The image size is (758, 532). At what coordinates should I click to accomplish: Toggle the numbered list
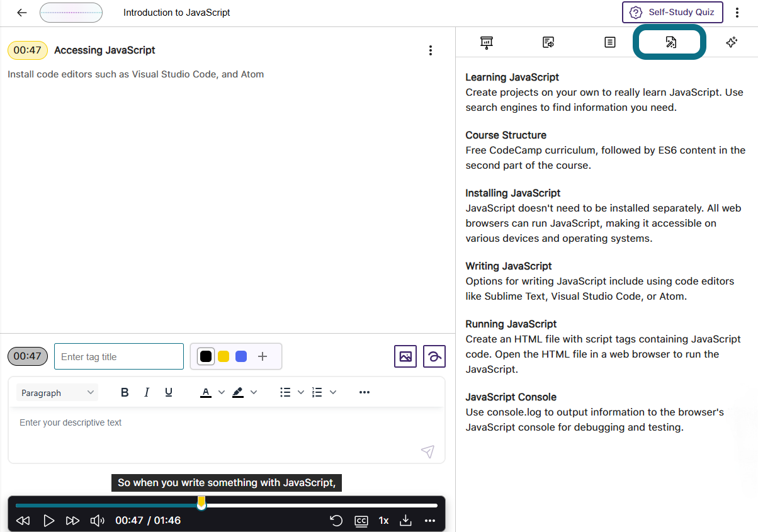(x=317, y=392)
